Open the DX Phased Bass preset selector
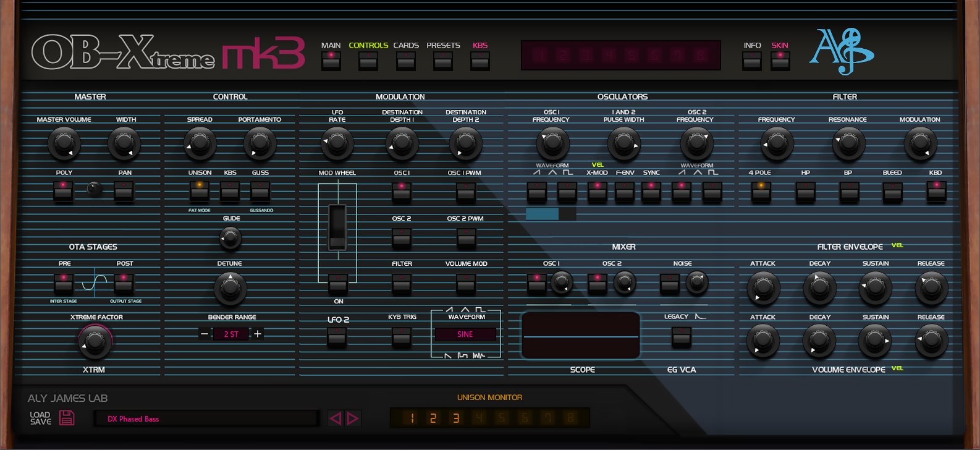Image resolution: width=980 pixels, height=450 pixels. [206, 418]
